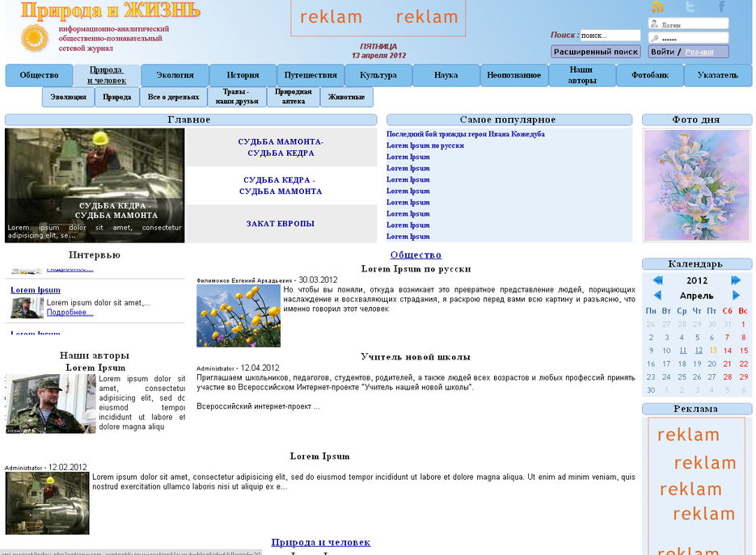Select the Животные submenu item
Image resolution: width=756 pixels, height=555 pixels.
click(347, 97)
